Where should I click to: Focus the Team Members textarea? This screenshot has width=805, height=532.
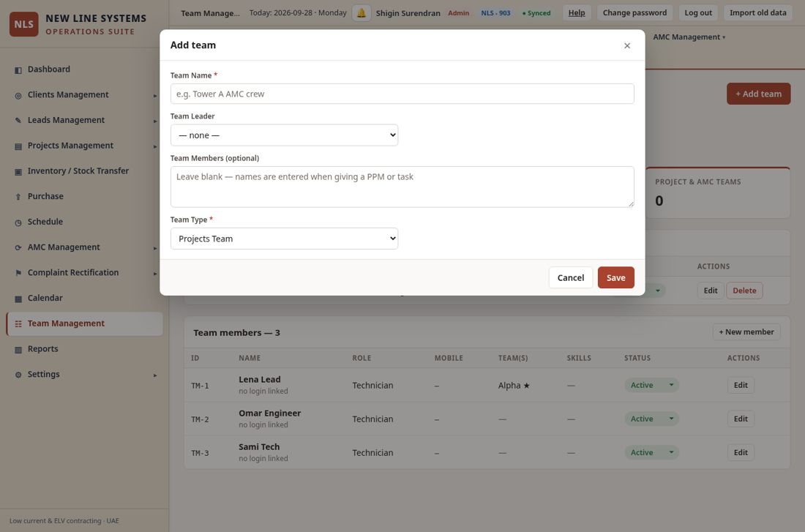coord(402,187)
